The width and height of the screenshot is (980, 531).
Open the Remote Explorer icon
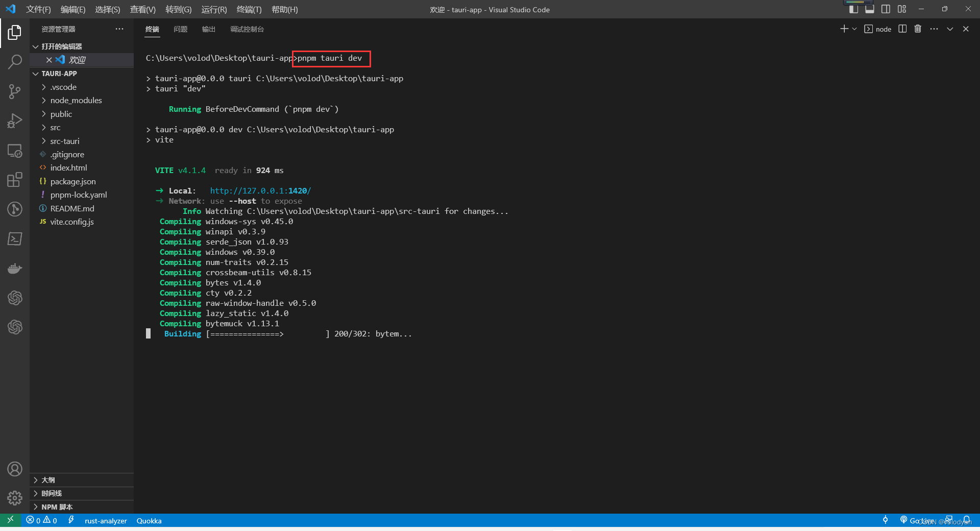coord(15,151)
